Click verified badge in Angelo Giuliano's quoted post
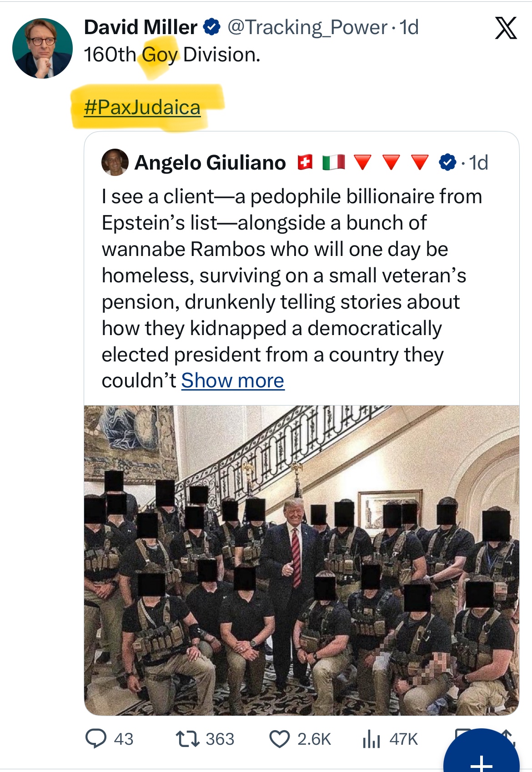This screenshot has height=772, width=532. [448, 162]
